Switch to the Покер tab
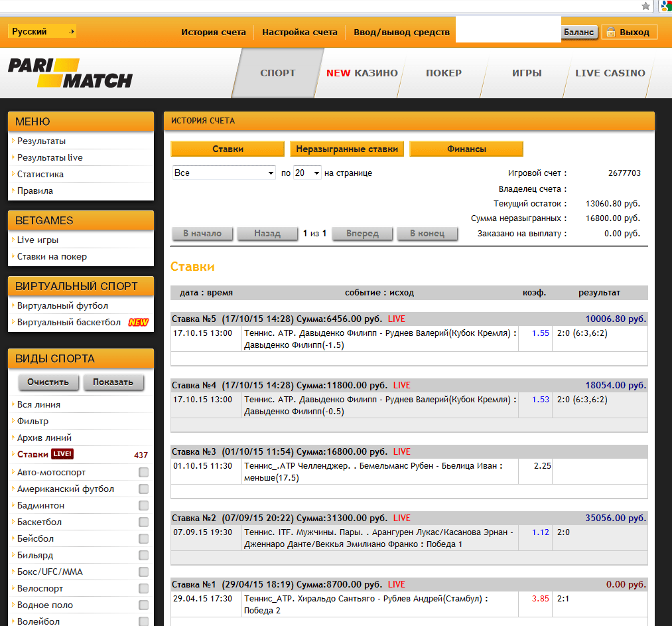 [x=443, y=73]
